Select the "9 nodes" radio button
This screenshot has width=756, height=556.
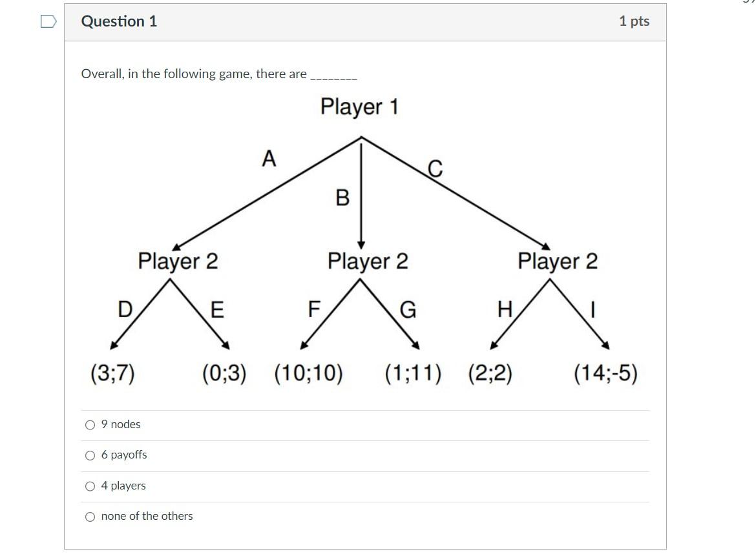pyautogui.click(x=89, y=424)
